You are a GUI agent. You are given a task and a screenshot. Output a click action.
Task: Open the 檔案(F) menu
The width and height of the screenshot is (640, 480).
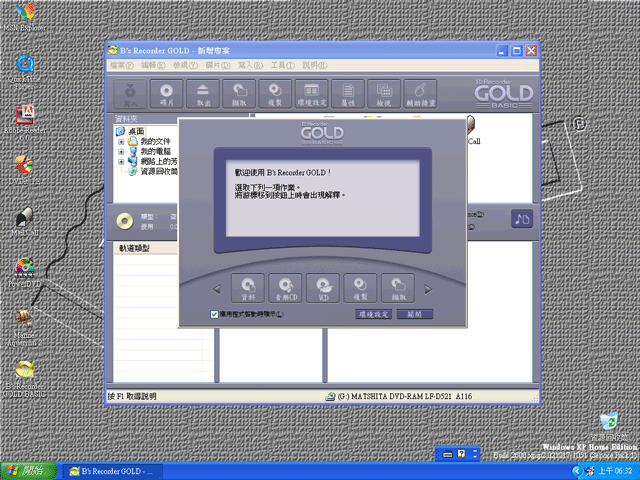tap(122, 65)
